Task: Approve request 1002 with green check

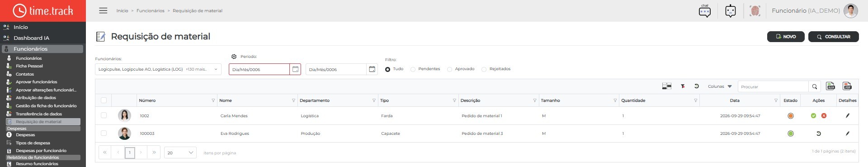Action: (x=813, y=116)
